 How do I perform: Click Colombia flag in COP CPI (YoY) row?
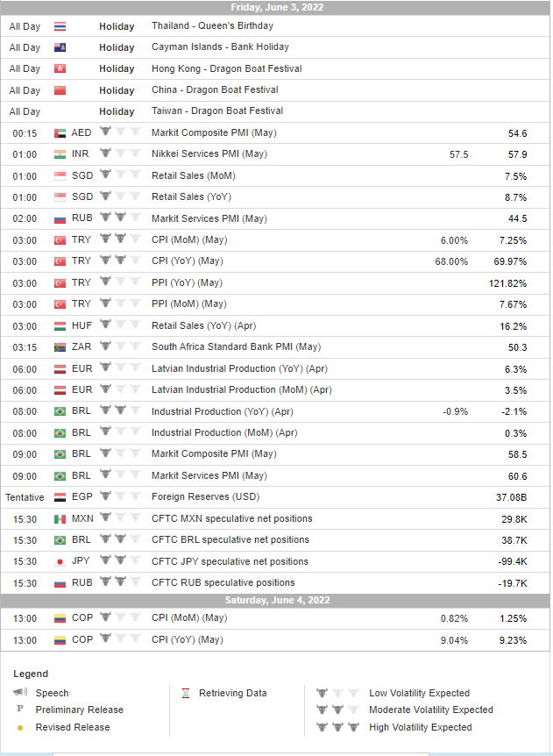60,641
